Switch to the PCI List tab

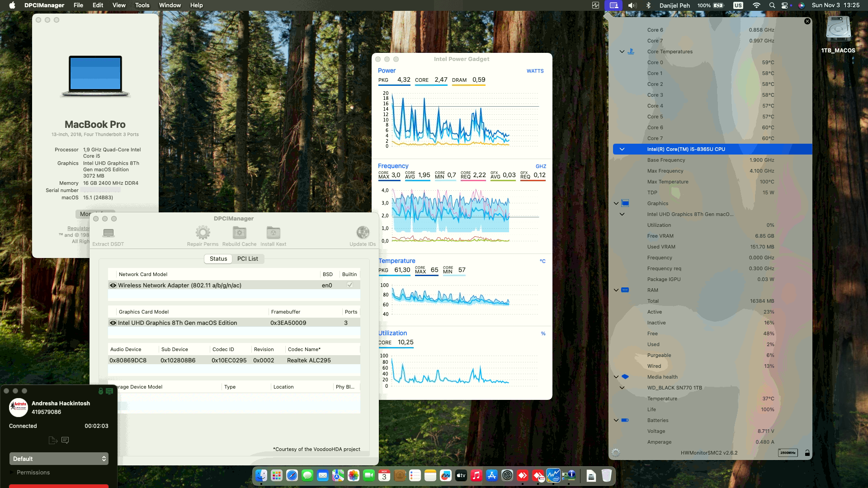248,259
